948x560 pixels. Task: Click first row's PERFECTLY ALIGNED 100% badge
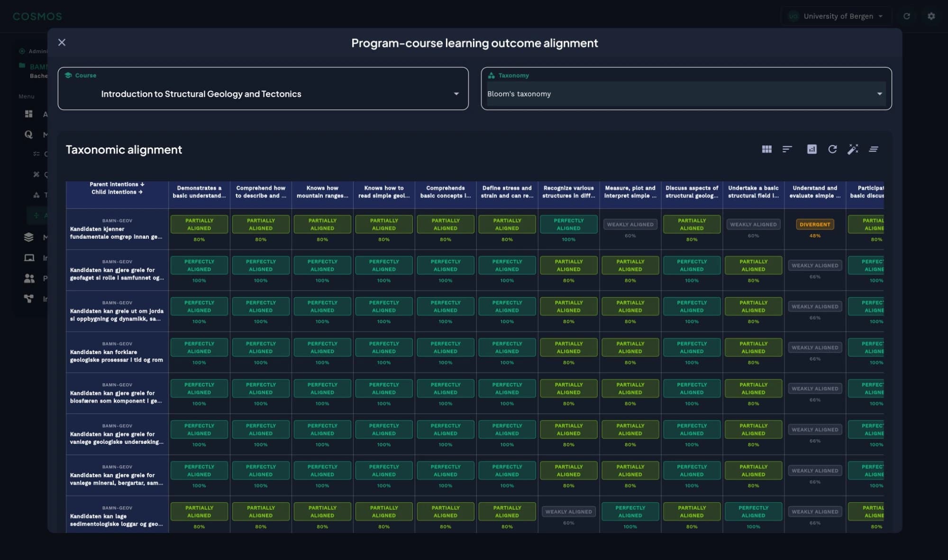[x=568, y=225]
